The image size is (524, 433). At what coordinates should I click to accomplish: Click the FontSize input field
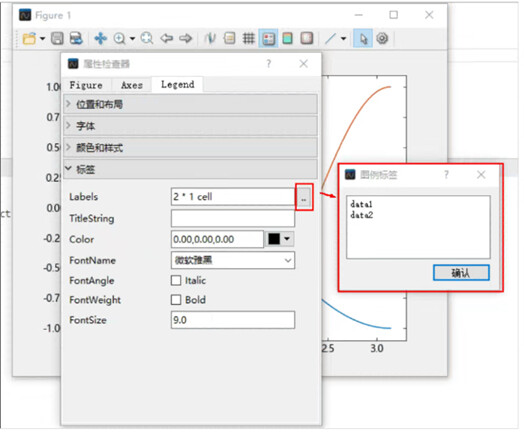click(x=233, y=320)
